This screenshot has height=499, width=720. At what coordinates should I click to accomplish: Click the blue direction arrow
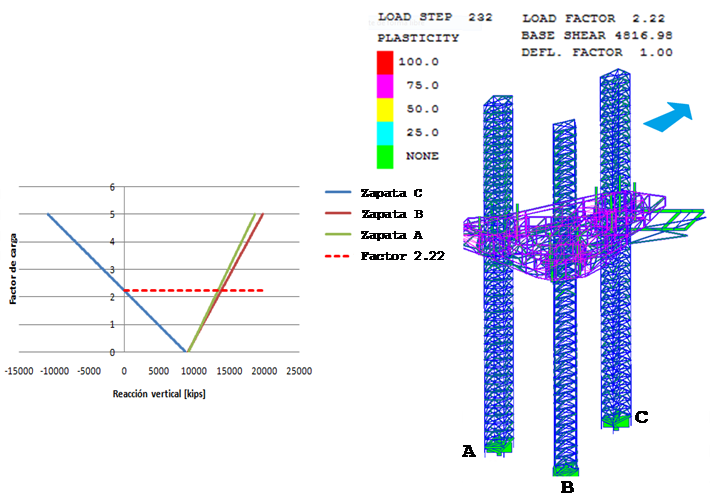(668, 116)
